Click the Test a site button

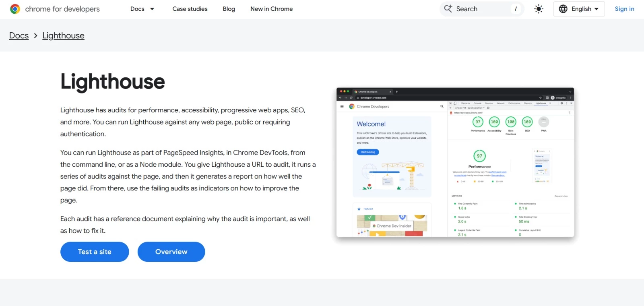(x=95, y=252)
